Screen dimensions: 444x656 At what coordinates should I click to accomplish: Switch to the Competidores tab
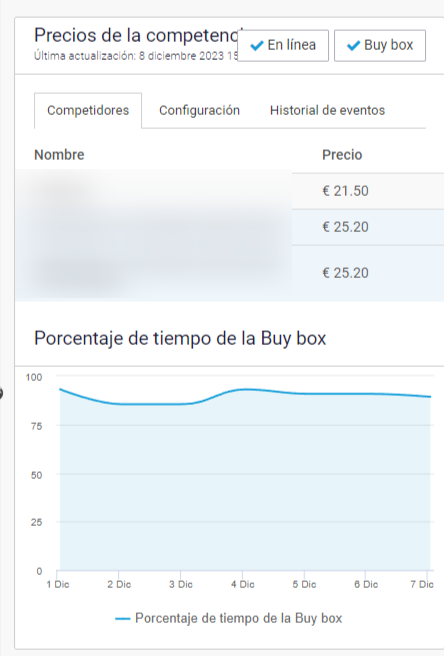[88, 110]
